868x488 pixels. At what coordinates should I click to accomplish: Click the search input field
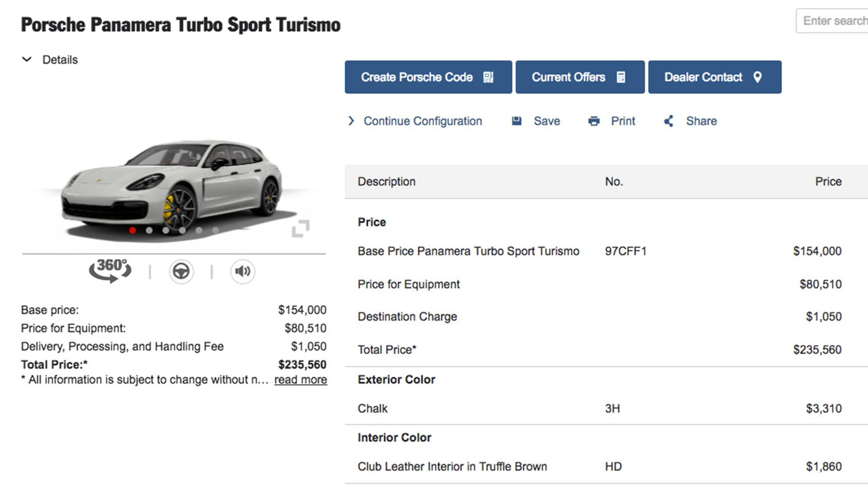pyautogui.click(x=832, y=20)
